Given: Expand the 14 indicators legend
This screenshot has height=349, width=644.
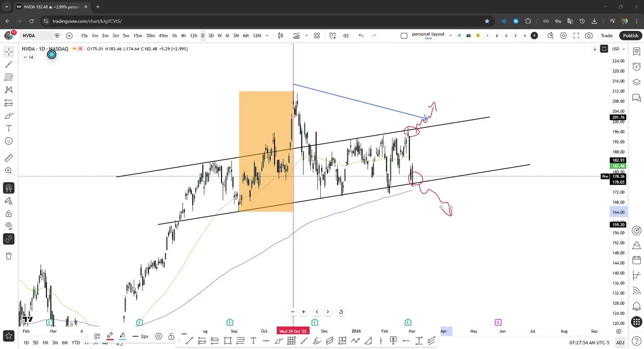Looking at the screenshot, I should 28,57.
